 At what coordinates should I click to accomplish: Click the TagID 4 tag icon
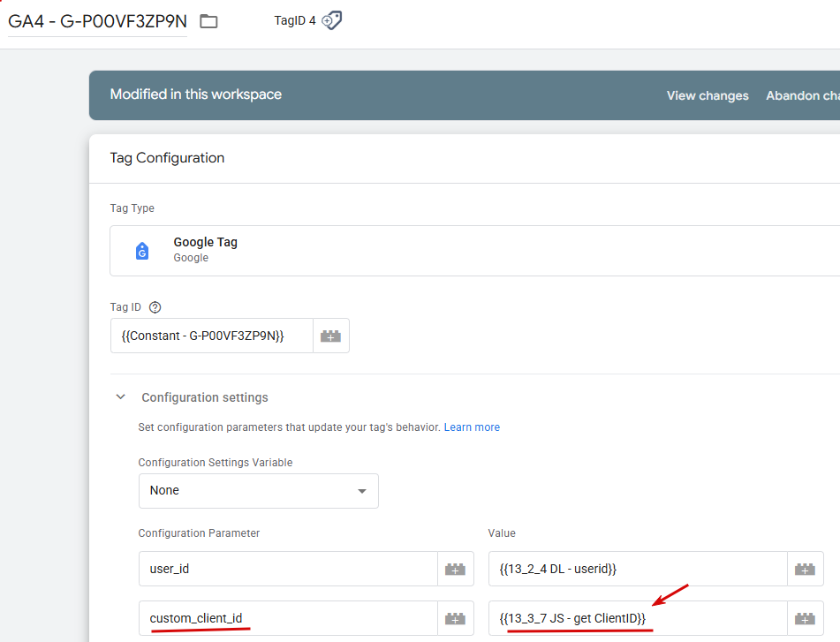pyautogui.click(x=331, y=20)
